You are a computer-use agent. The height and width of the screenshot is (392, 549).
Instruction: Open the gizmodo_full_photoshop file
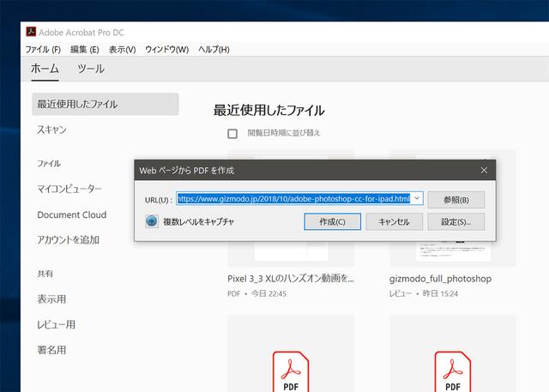[440, 279]
